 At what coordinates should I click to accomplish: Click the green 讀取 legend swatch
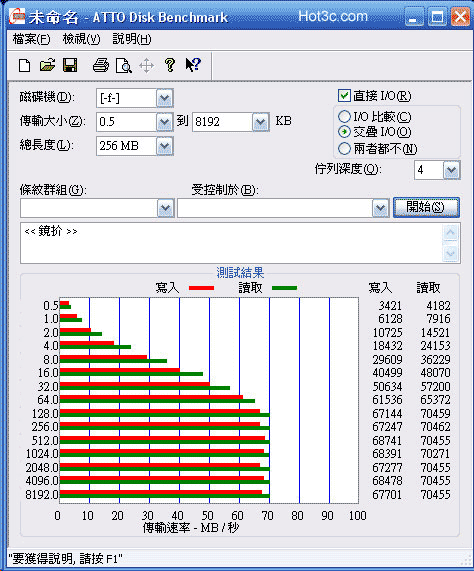coord(284,288)
